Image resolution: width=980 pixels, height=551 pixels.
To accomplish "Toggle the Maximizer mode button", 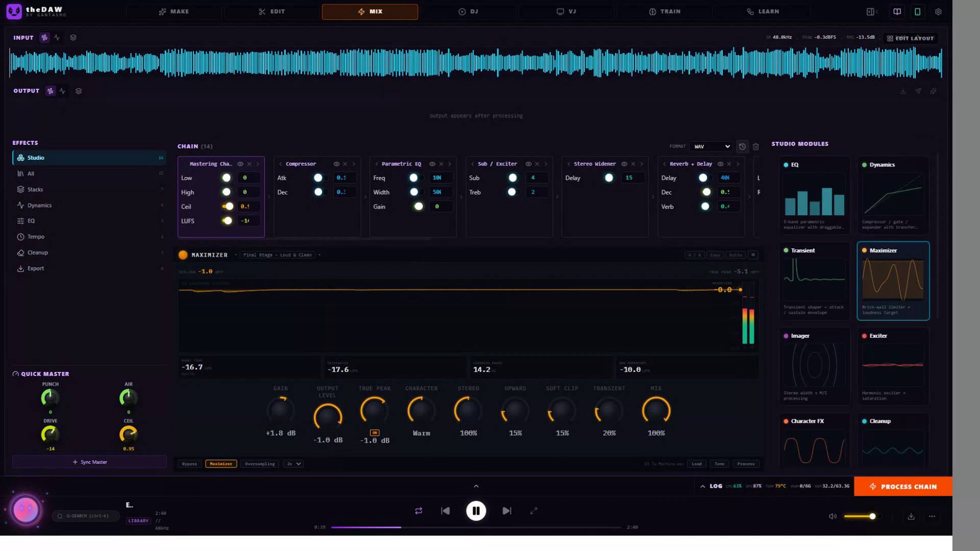I will pyautogui.click(x=221, y=464).
